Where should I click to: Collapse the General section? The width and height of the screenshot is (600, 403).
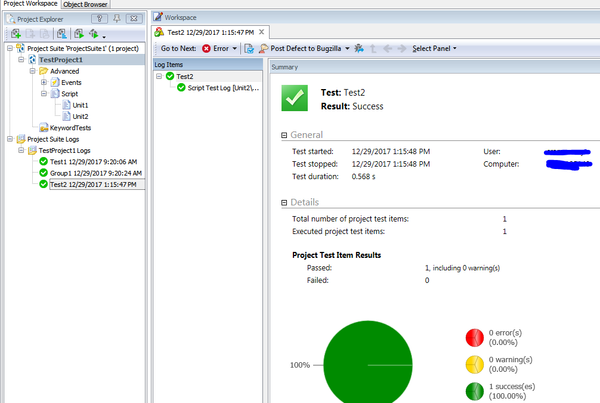click(285, 135)
